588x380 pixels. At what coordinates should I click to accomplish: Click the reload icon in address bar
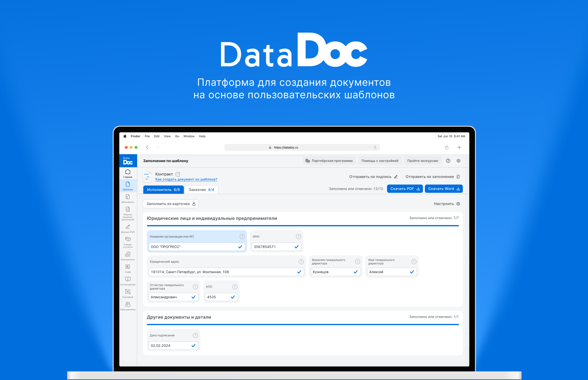click(375, 147)
